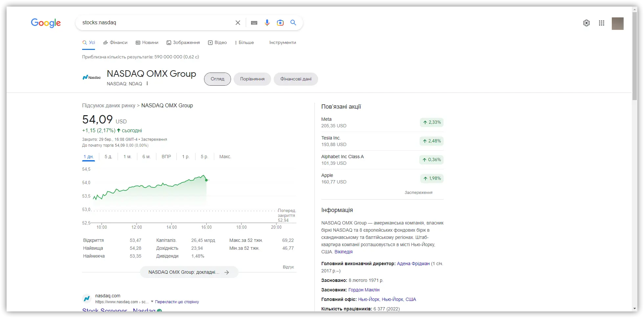Open the Вікіпедія link

343,252
